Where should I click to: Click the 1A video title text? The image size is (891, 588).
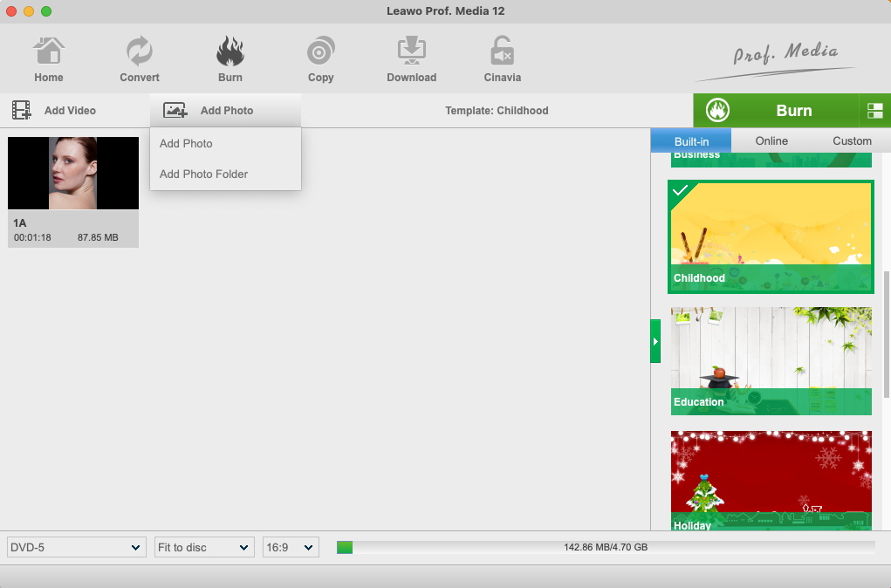point(20,222)
